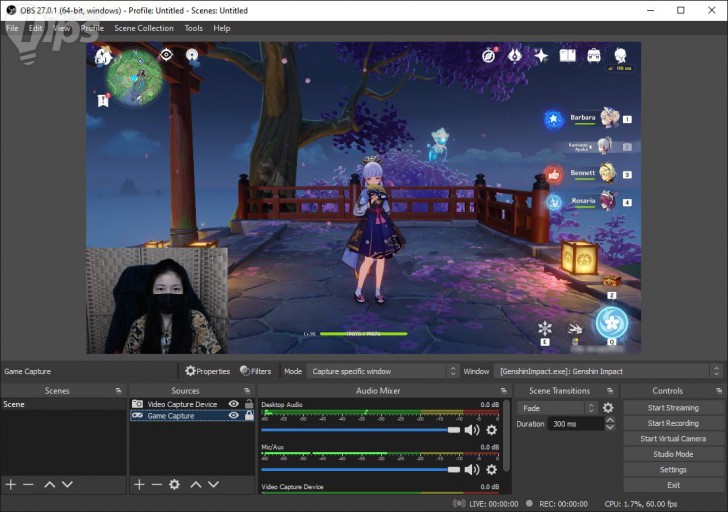
Task: Move source down in Sources panel
Action: point(214,485)
